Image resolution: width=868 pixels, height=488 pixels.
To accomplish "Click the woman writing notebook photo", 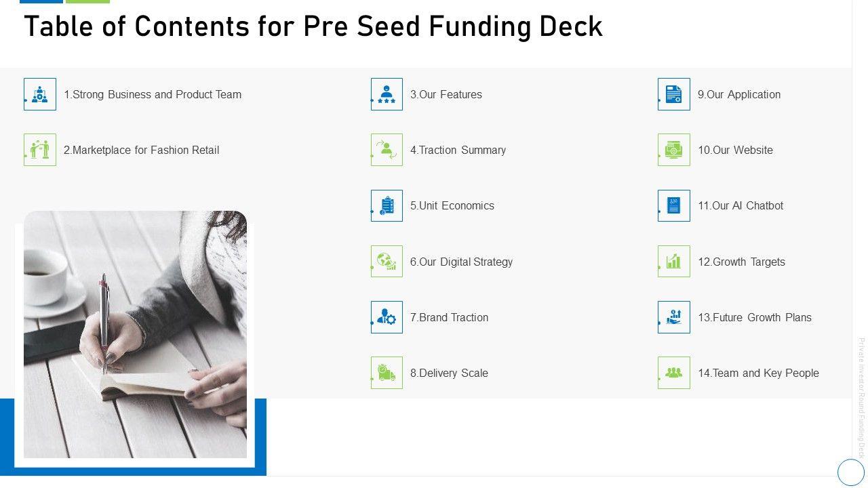I will click(x=136, y=334).
